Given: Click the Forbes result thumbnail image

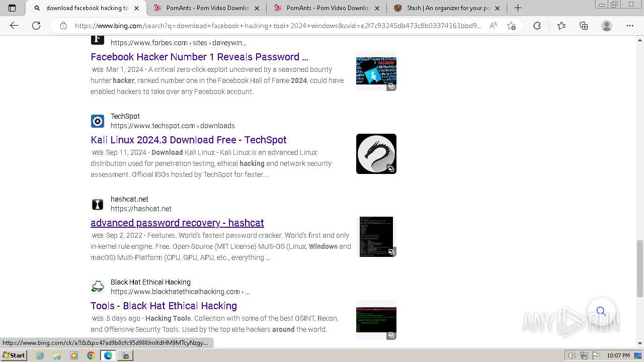Looking at the screenshot, I should click(376, 71).
